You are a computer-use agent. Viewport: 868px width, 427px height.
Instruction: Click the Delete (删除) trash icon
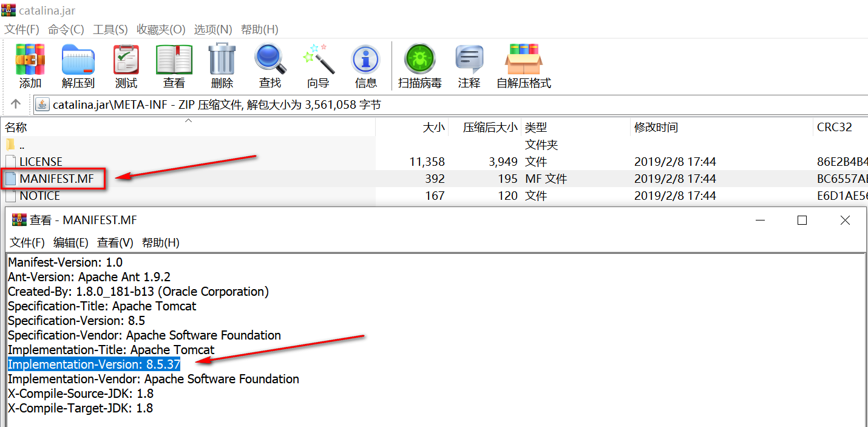click(222, 59)
